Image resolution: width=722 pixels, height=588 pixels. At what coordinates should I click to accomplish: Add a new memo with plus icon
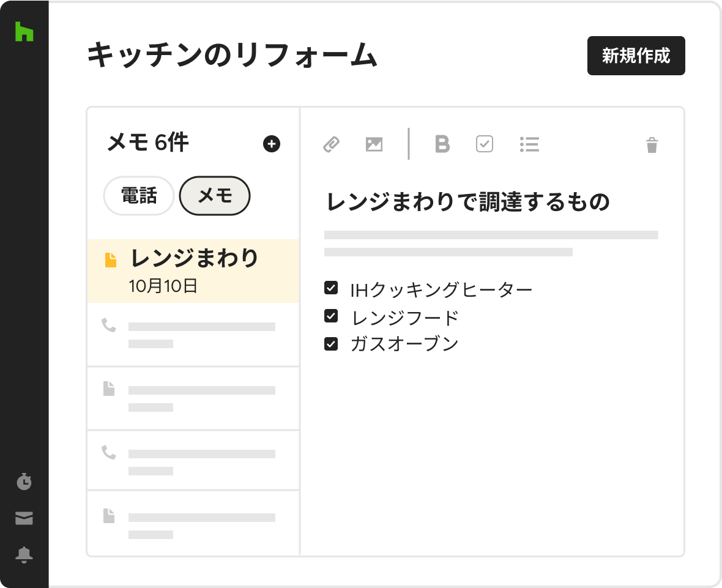coord(272,144)
